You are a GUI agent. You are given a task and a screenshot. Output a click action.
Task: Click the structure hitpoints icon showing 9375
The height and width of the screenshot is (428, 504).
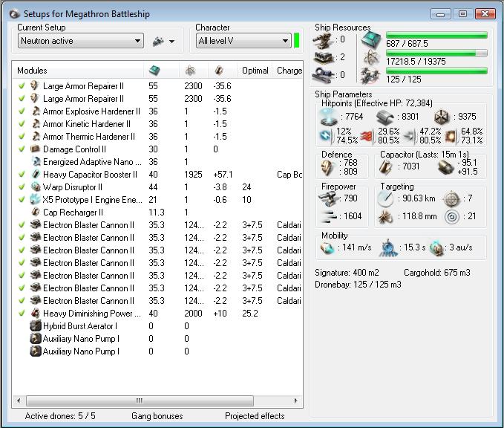click(442, 117)
